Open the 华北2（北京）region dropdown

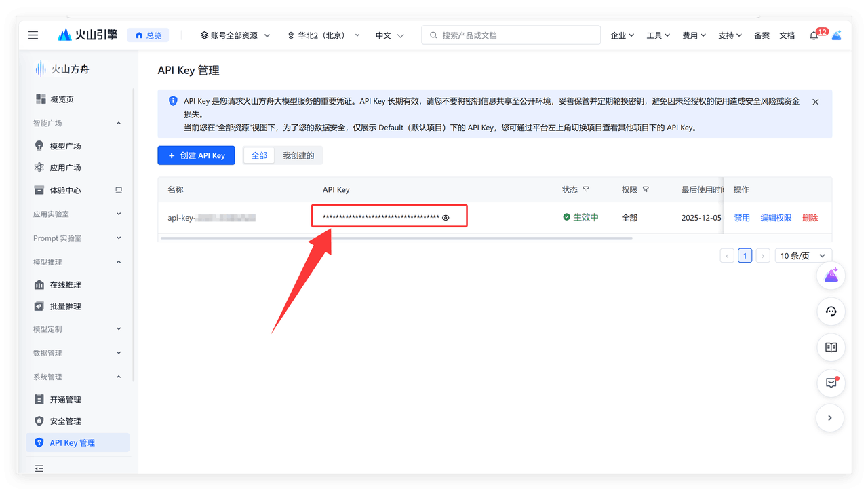323,35
